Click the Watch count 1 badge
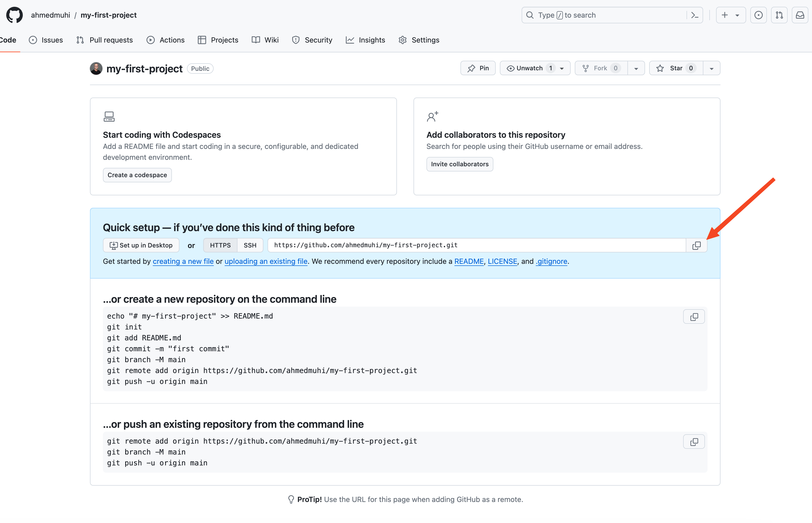812x523 pixels. [x=550, y=68]
